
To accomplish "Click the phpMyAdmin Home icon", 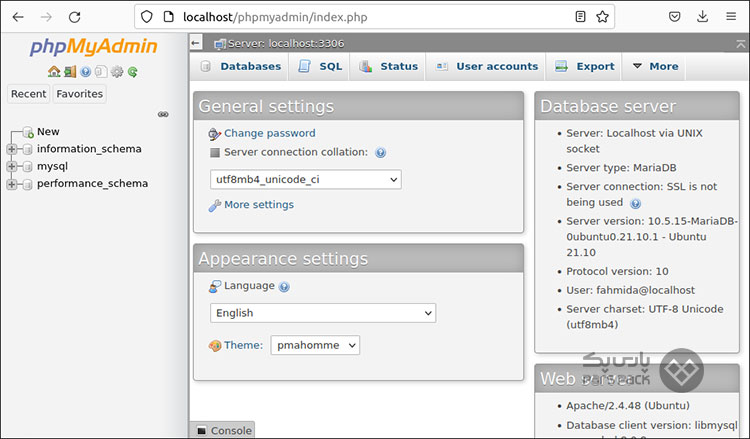I will click(54, 72).
